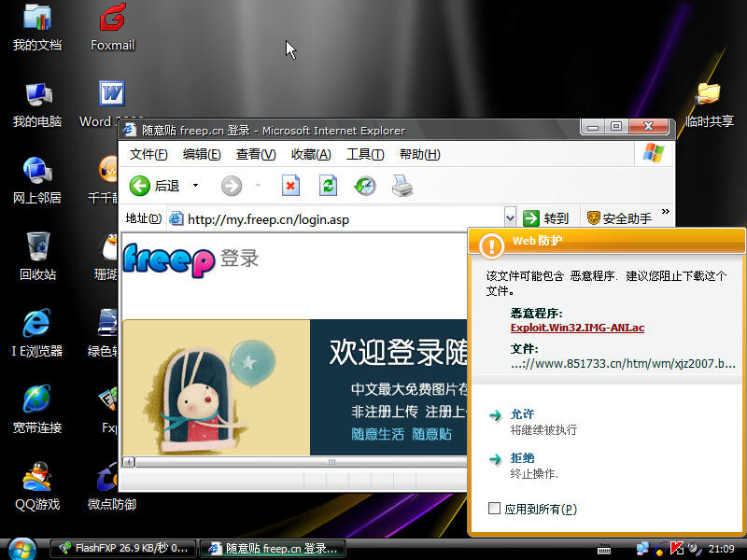The height and width of the screenshot is (560, 747).
Task: Go back with the green 后退 arrow
Action: pos(154,186)
